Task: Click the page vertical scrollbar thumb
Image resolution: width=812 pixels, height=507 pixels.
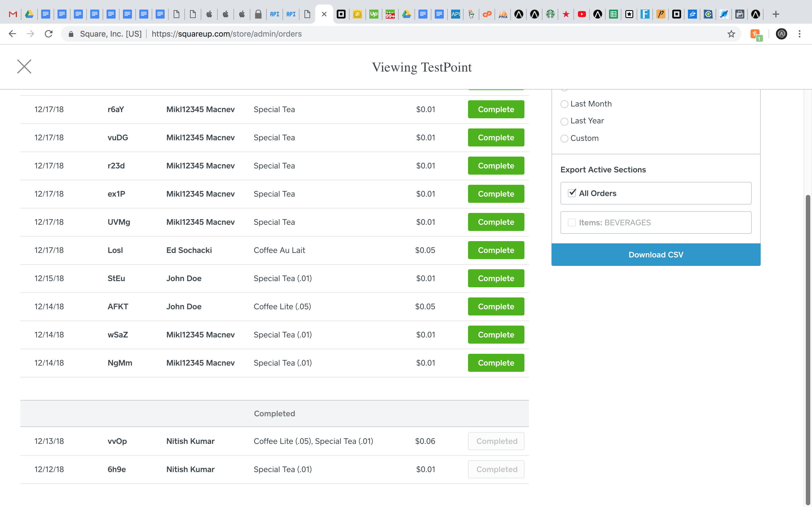Action: click(x=808, y=349)
